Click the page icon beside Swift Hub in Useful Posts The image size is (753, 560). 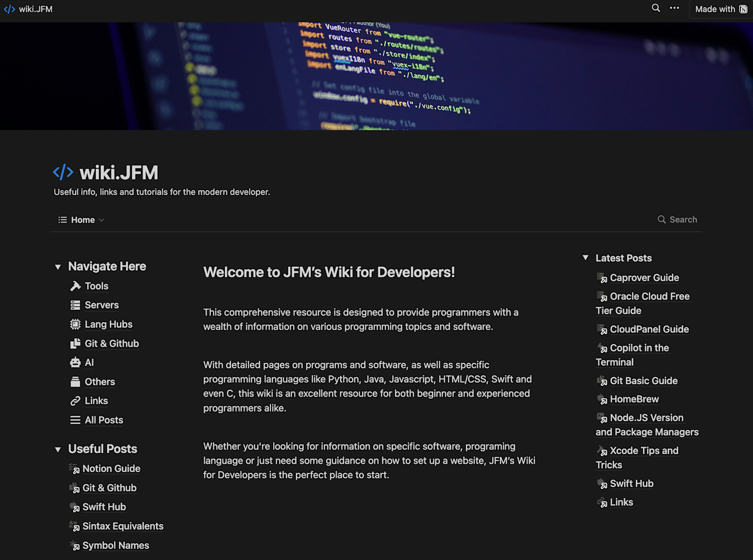[x=74, y=507]
